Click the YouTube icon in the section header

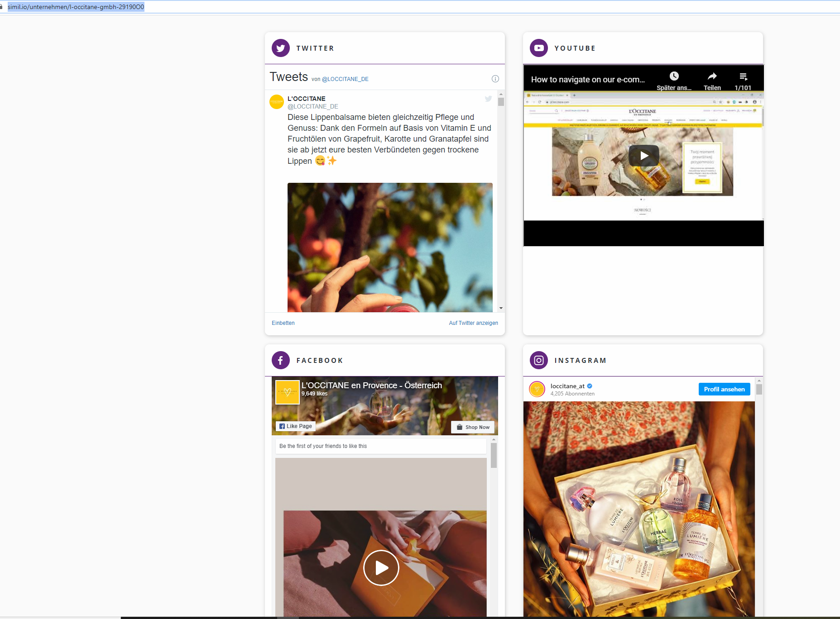[538, 48]
